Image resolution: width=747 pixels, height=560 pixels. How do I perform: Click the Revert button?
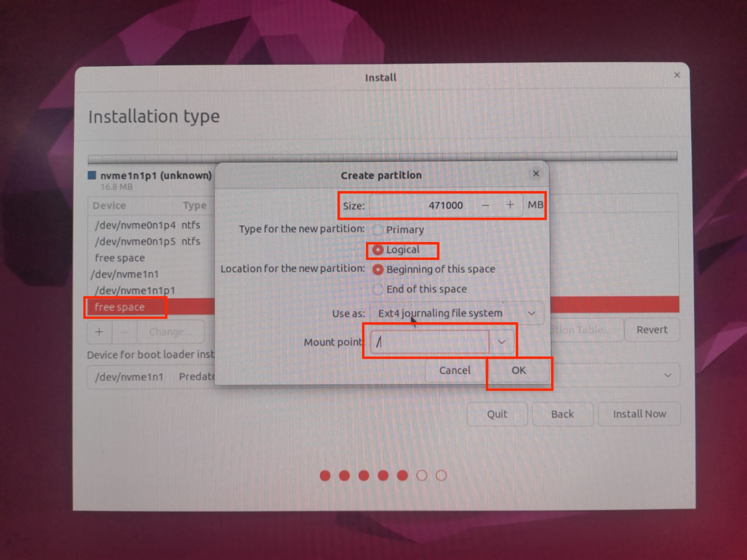point(652,330)
